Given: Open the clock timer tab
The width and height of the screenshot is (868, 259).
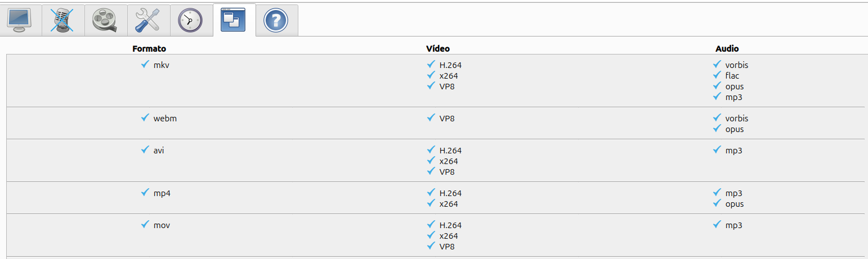Looking at the screenshot, I should click(x=191, y=20).
